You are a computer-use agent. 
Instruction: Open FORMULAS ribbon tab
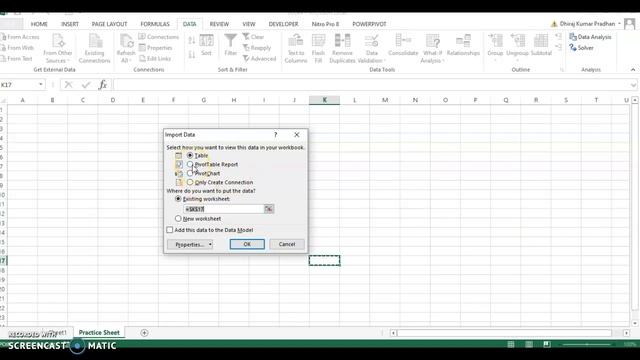155,24
